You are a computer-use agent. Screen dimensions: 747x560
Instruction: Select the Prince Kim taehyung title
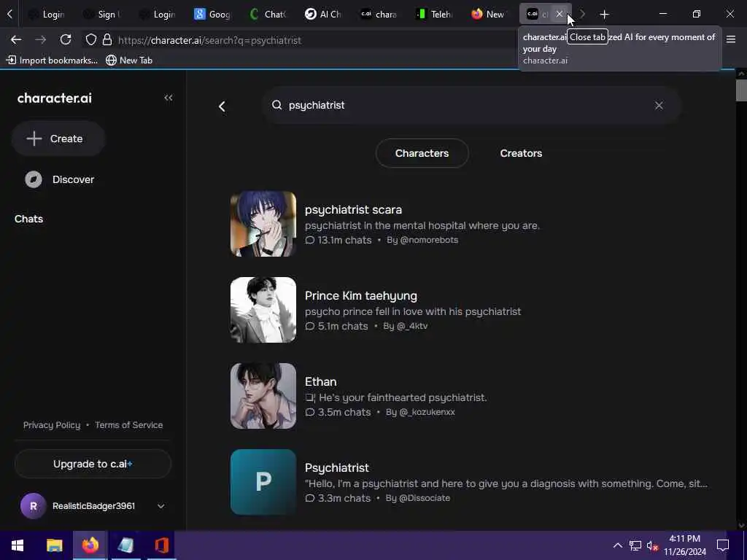(360, 296)
